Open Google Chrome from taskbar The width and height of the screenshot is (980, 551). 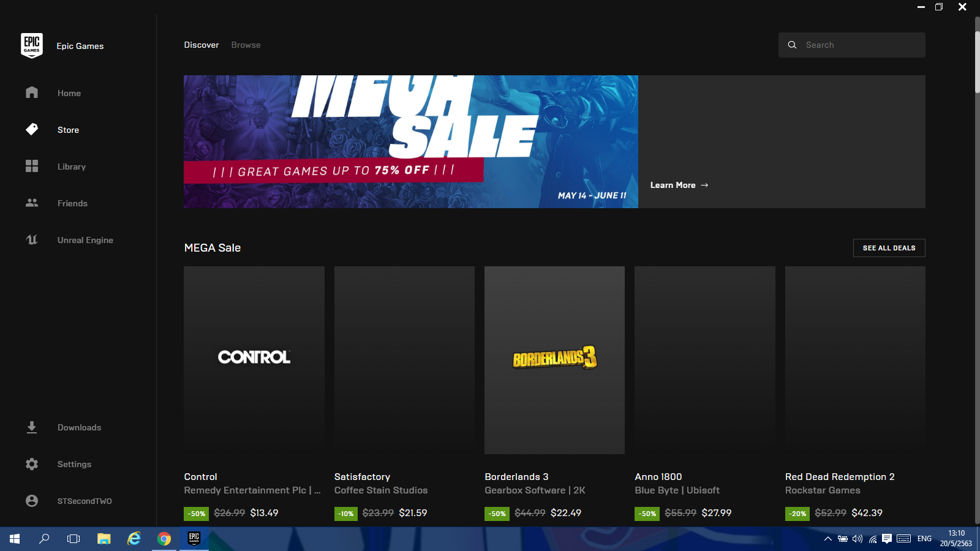[164, 539]
